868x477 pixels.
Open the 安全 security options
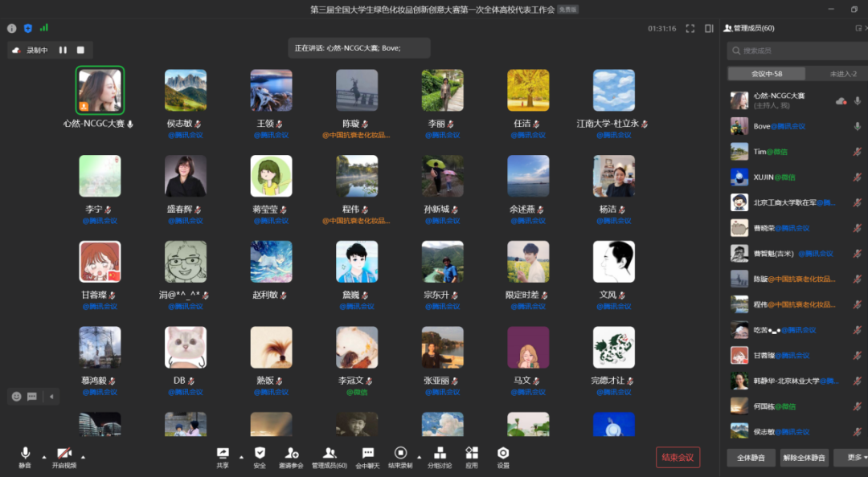(260, 458)
